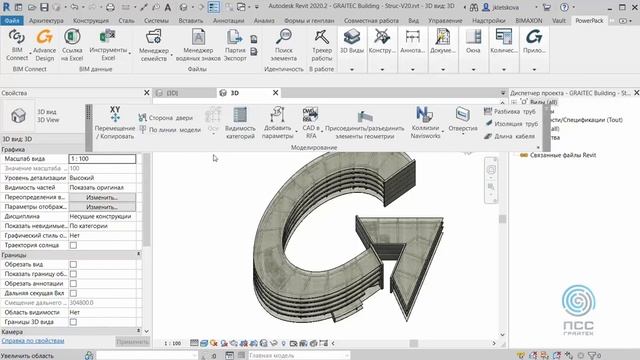Click По линии модели tool
This screenshot has width=640, height=360.
click(x=170, y=130)
